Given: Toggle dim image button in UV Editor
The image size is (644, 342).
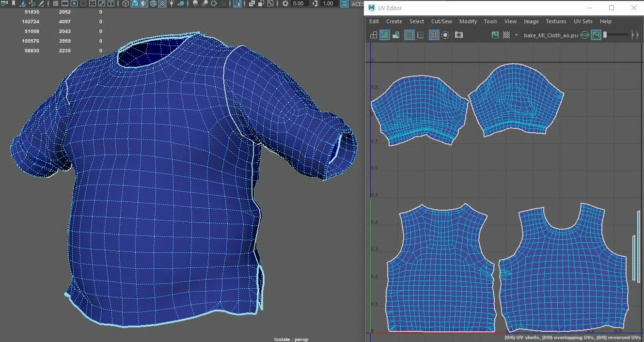Looking at the screenshot, I should coord(596,35).
